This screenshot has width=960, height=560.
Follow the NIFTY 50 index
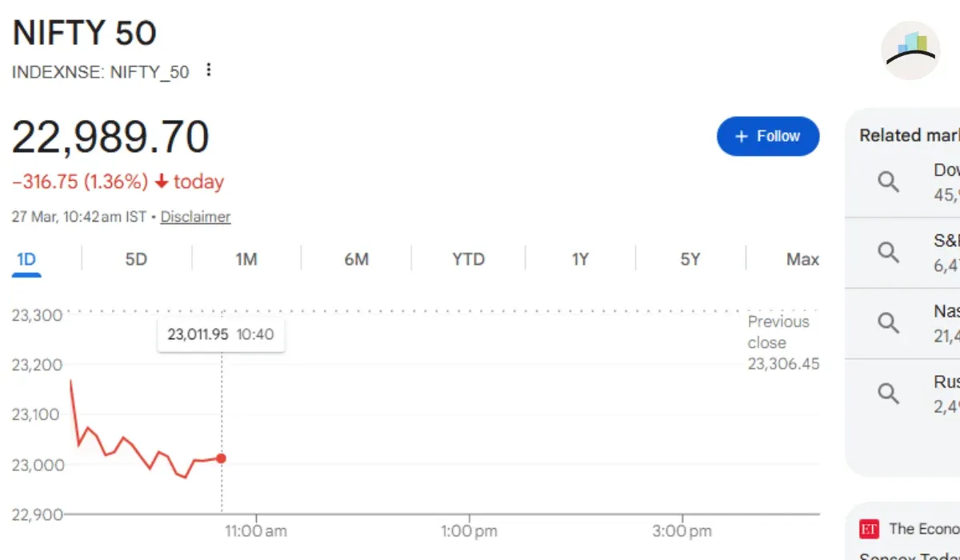[x=768, y=136]
